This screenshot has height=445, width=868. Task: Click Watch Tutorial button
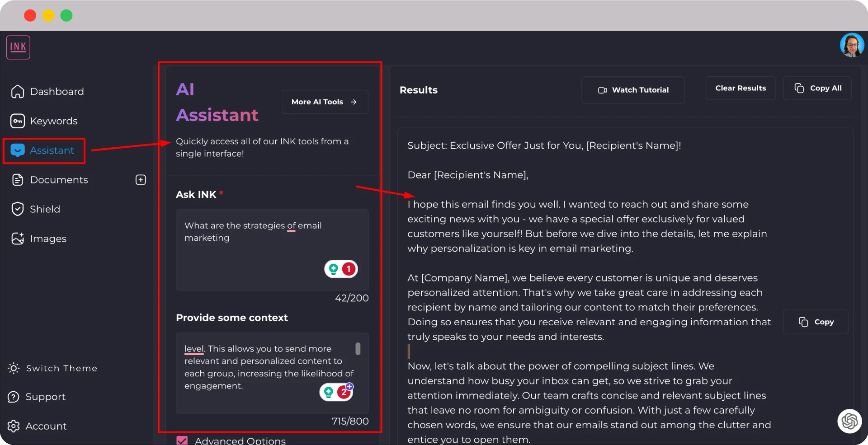click(633, 90)
